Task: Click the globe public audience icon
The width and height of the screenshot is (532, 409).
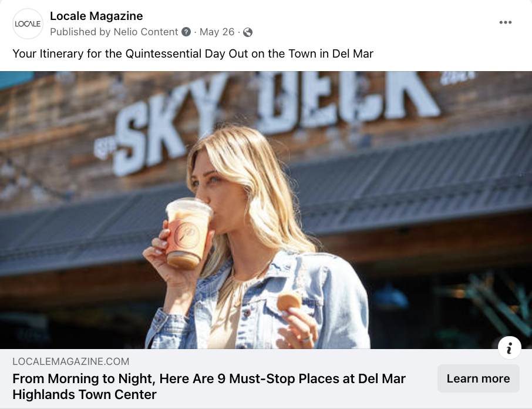Action: click(x=248, y=32)
